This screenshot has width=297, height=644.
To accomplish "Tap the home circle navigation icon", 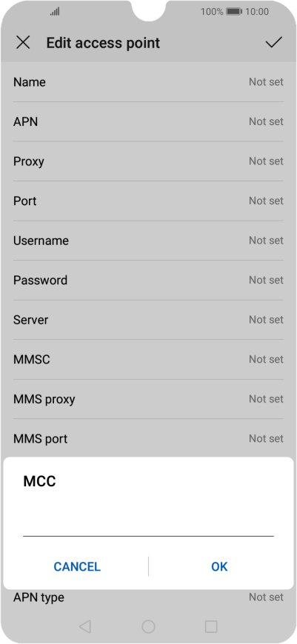I will point(148,626).
